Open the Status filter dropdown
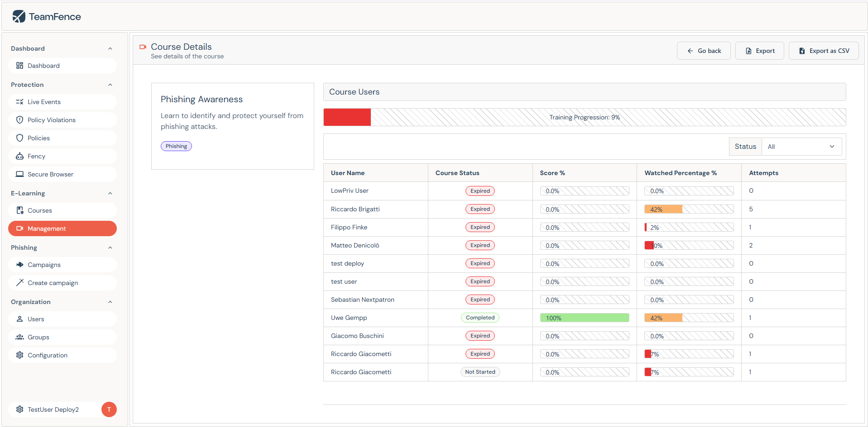The image size is (868, 428). click(801, 147)
